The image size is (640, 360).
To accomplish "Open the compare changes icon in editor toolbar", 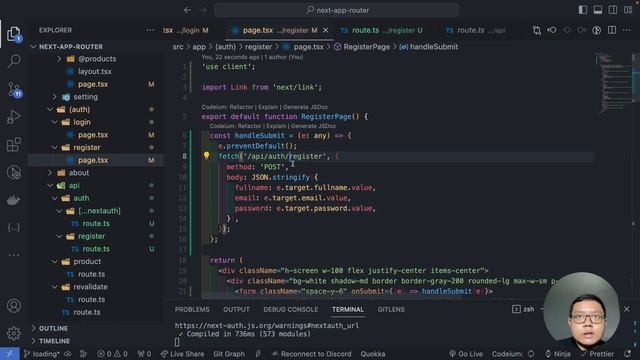I will pyautogui.click(x=537, y=30).
